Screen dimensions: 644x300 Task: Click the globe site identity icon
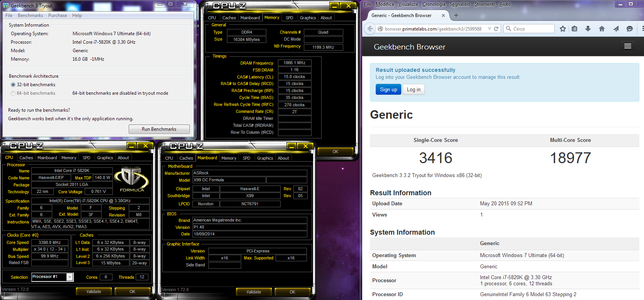380,29
